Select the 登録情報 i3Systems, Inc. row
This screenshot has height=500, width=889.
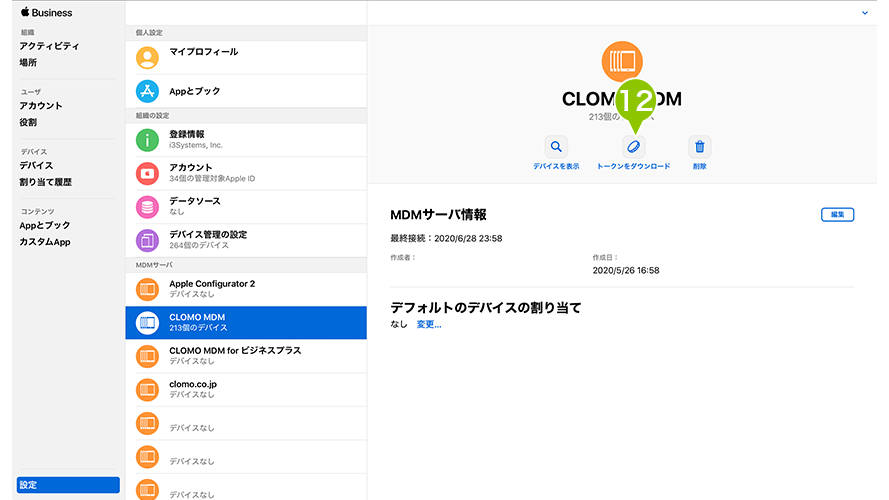(x=246, y=139)
